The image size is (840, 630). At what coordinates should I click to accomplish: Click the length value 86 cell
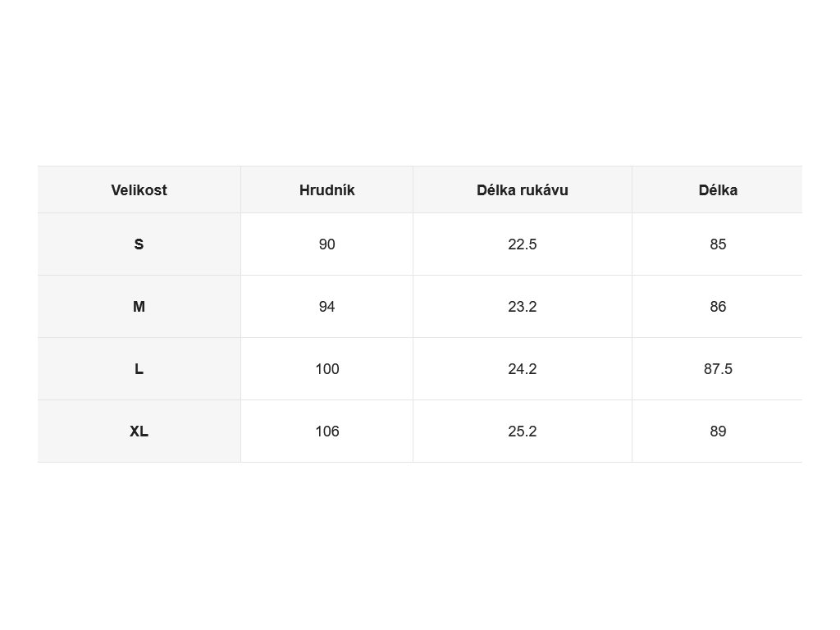tap(718, 307)
